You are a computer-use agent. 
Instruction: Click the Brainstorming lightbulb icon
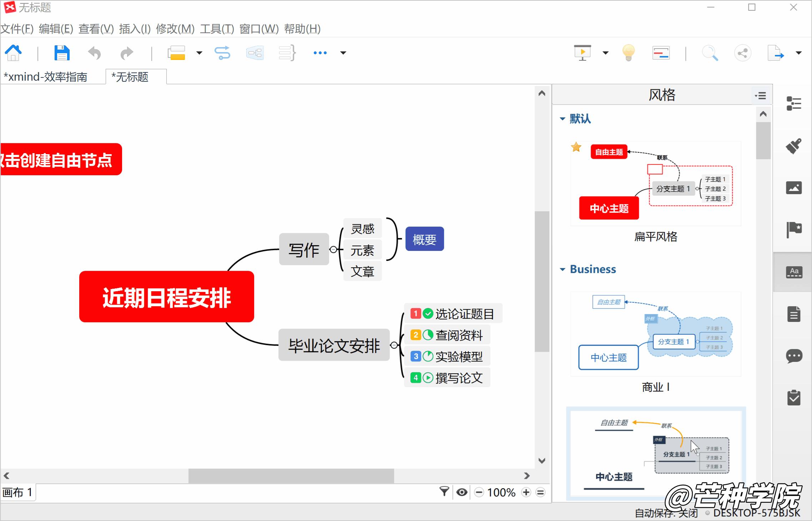click(629, 53)
